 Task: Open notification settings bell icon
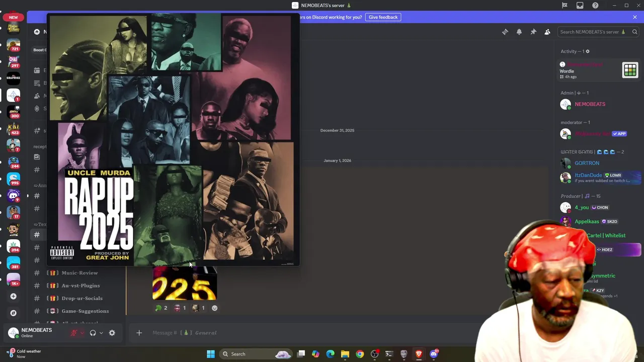[x=519, y=32]
